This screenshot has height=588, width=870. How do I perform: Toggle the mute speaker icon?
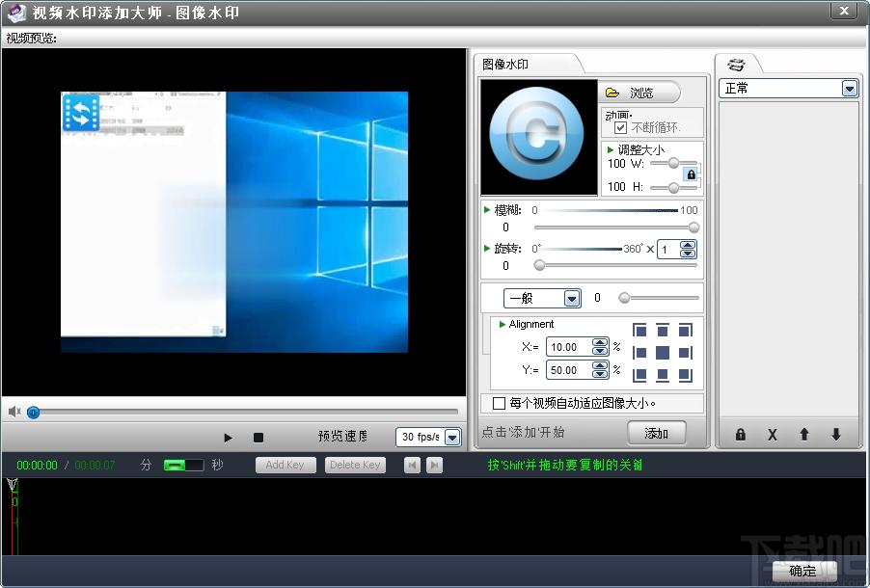click(14, 412)
